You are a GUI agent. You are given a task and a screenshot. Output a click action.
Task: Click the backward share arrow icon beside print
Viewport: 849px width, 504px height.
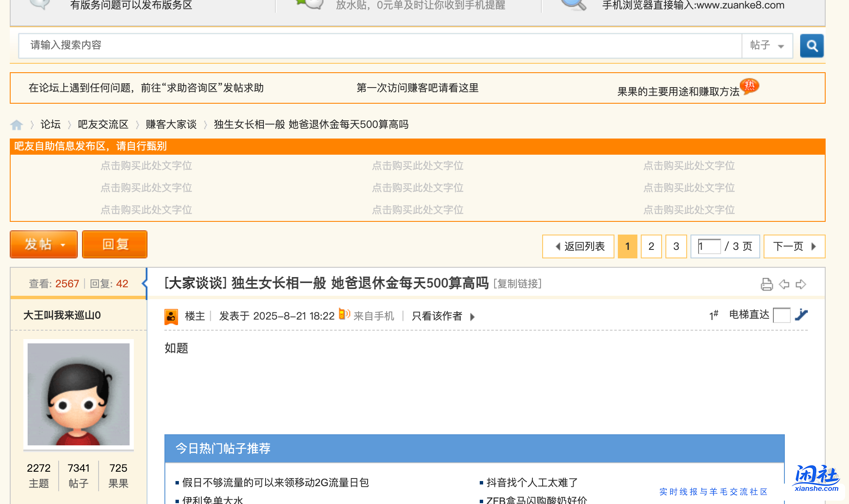(784, 284)
